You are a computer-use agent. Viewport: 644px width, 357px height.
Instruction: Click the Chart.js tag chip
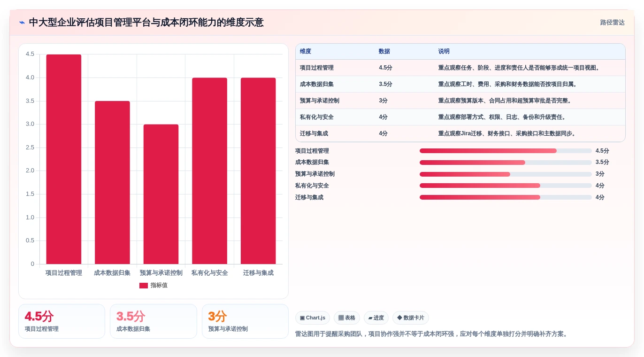click(313, 318)
